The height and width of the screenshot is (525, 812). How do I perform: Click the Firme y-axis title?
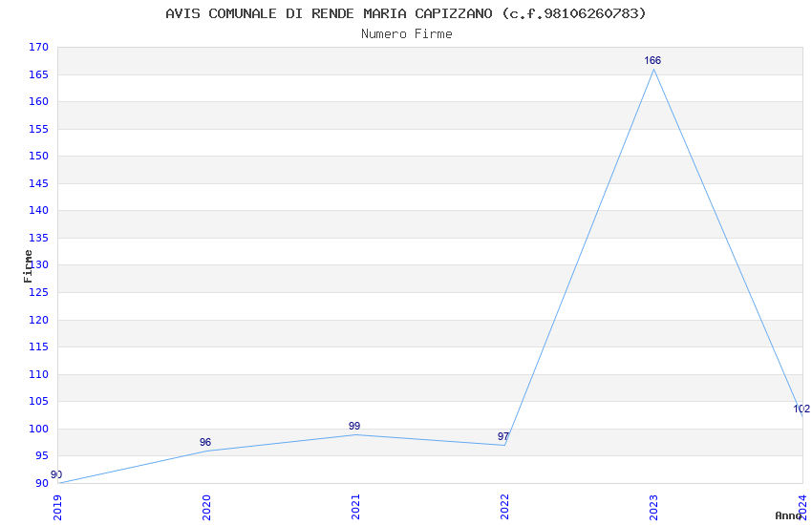(x=28, y=266)
